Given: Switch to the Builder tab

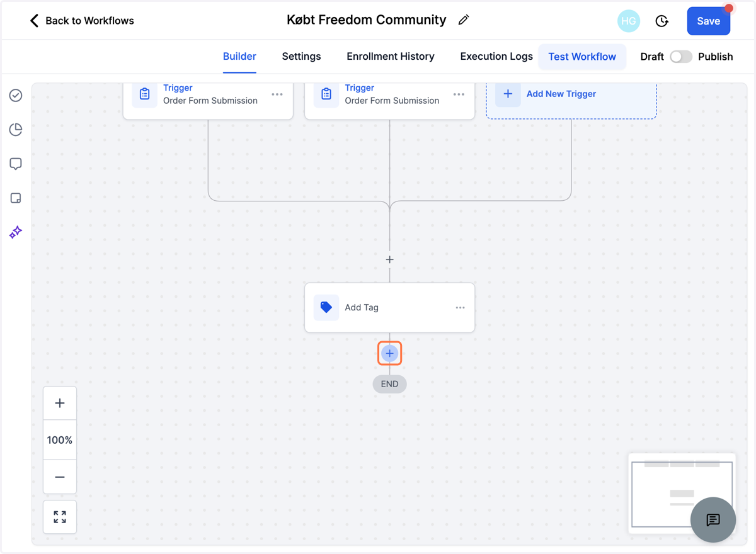Looking at the screenshot, I should [x=239, y=57].
